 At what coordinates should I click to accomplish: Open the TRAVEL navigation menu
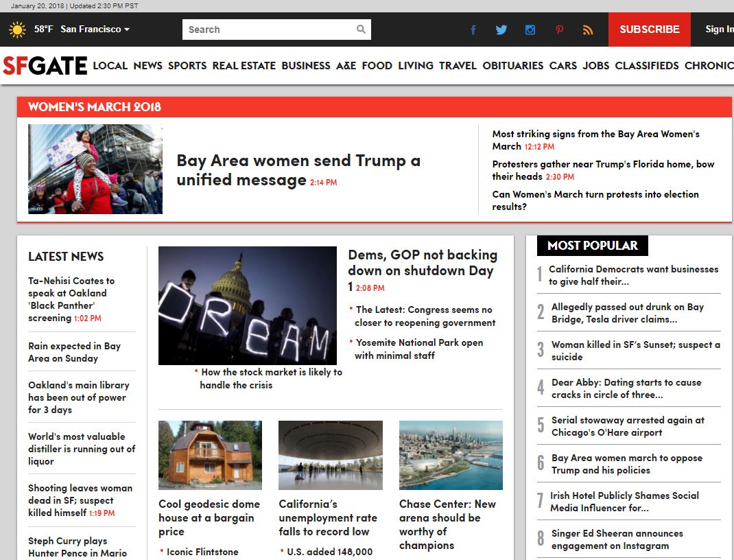pyautogui.click(x=458, y=66)
